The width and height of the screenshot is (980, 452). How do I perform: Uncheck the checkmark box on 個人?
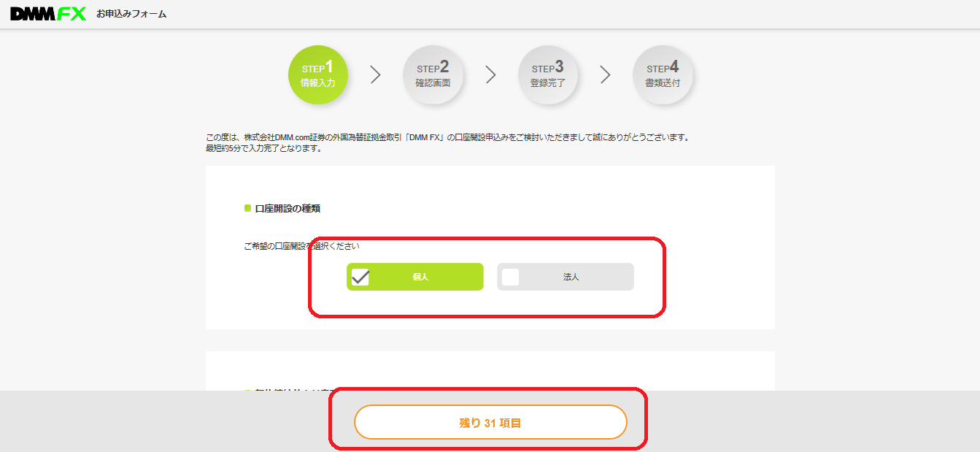(360, 277)
